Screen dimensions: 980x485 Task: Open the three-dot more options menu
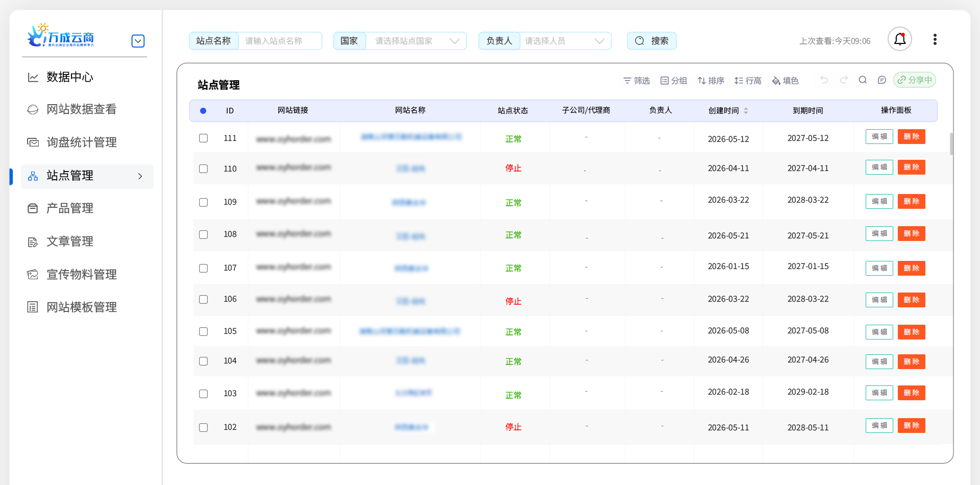[x=935, y=39]
